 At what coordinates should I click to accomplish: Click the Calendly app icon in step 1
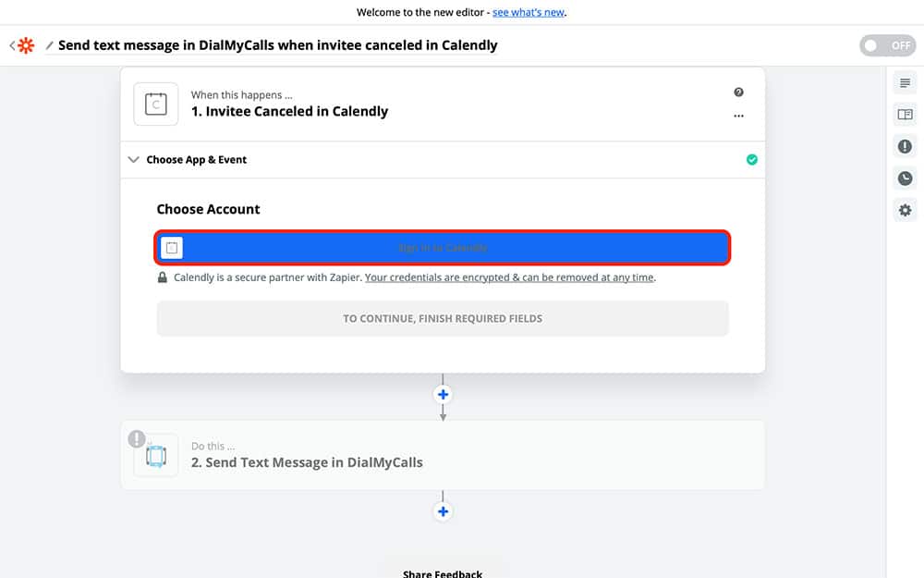[155, 104]
